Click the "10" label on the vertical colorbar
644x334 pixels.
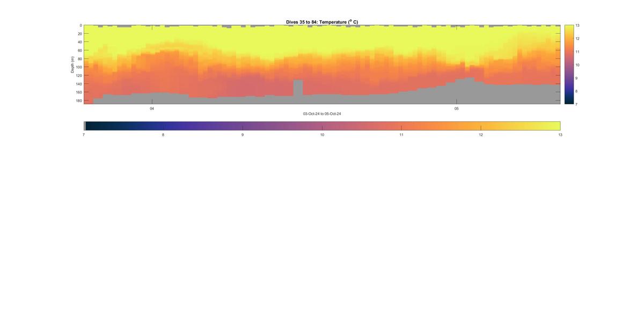coord(577,65)
